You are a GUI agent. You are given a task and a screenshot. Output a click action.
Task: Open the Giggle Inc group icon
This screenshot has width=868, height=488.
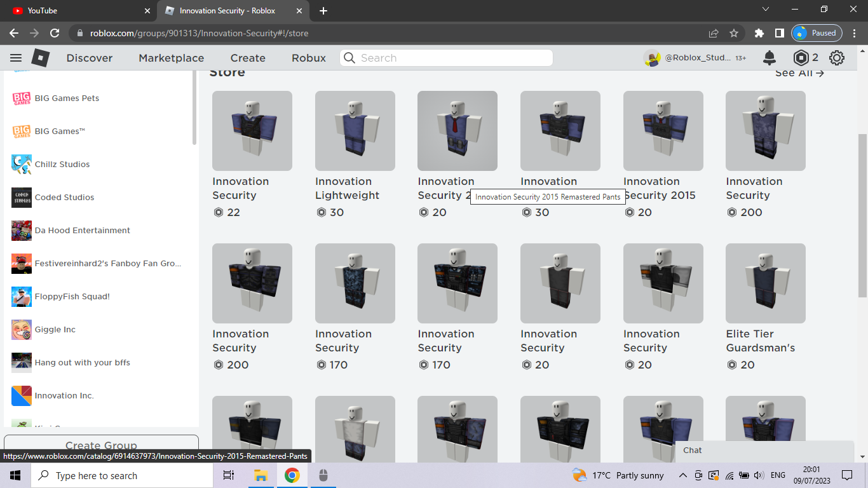pos(22,329)
